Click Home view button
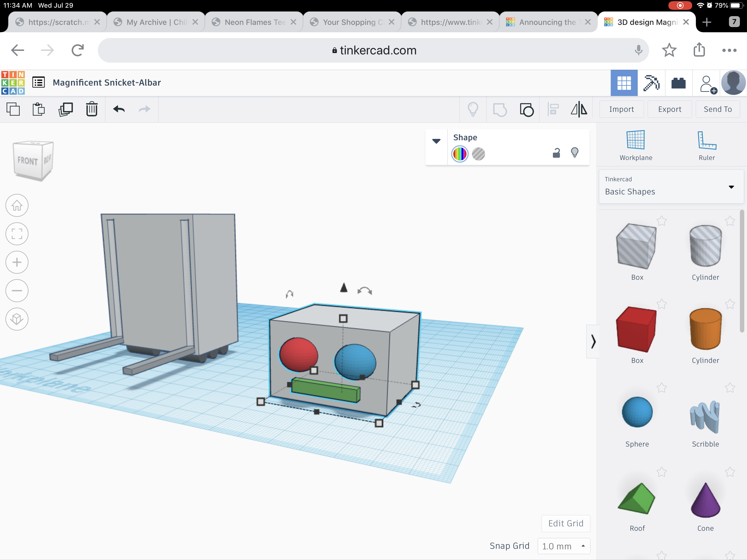The height and width of the screenshot is (560, 747). pos(17,205)
